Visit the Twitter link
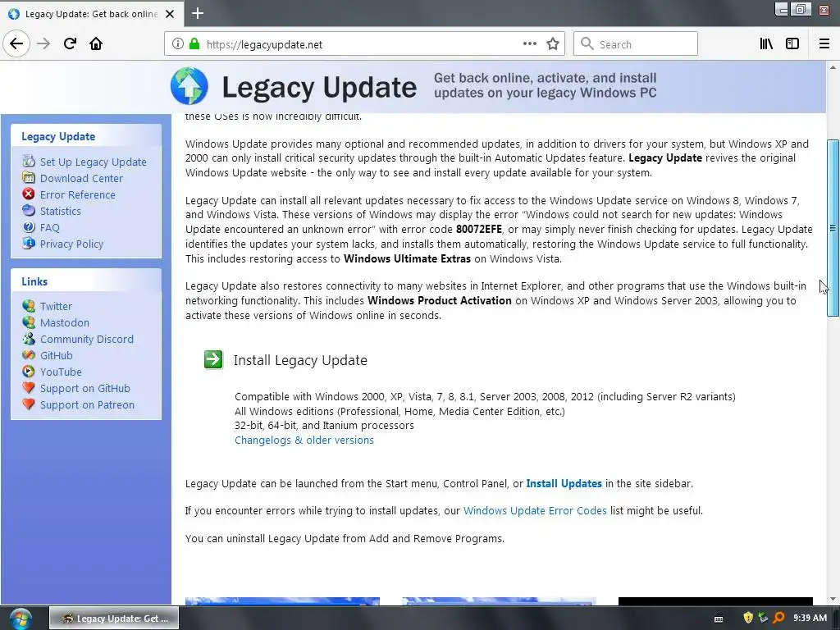Viewport: 840px width, 630px height. [56, 307]
